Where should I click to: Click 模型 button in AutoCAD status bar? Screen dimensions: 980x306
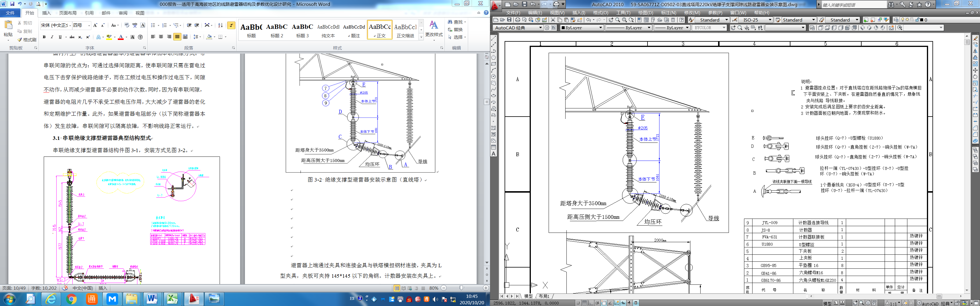[x=827, y=303]
